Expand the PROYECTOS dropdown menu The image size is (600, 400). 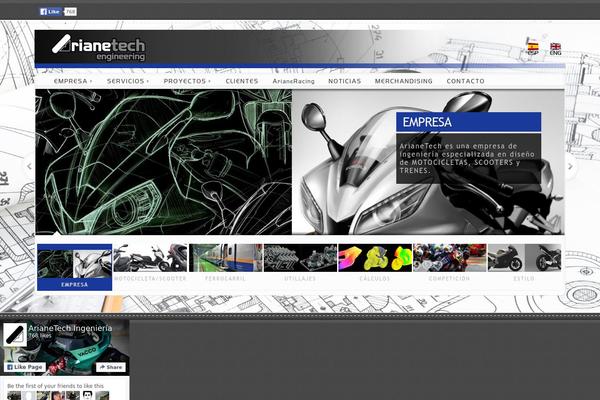pyautogui.click(x=187, y=81)
